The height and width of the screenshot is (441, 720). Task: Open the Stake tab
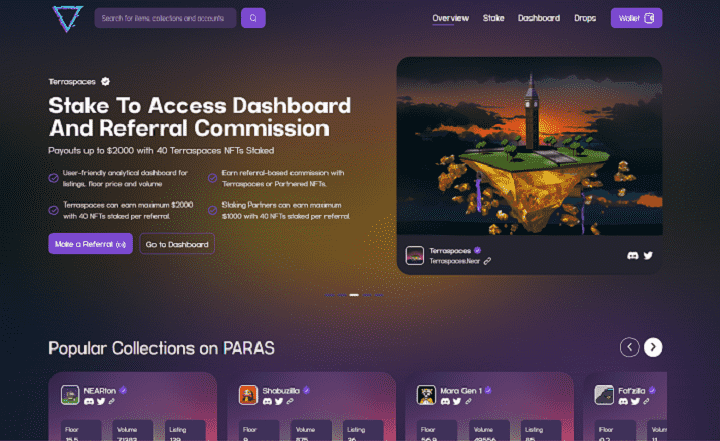(493, 18)
